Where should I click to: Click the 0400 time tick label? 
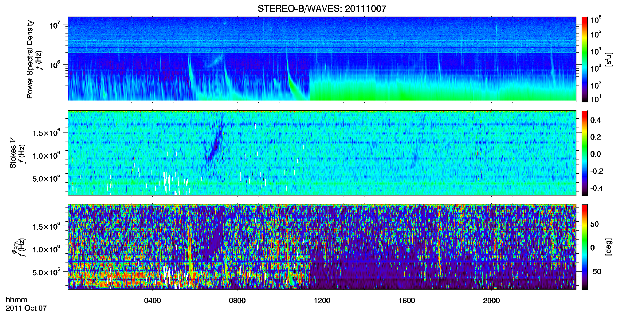pos(152,301)
